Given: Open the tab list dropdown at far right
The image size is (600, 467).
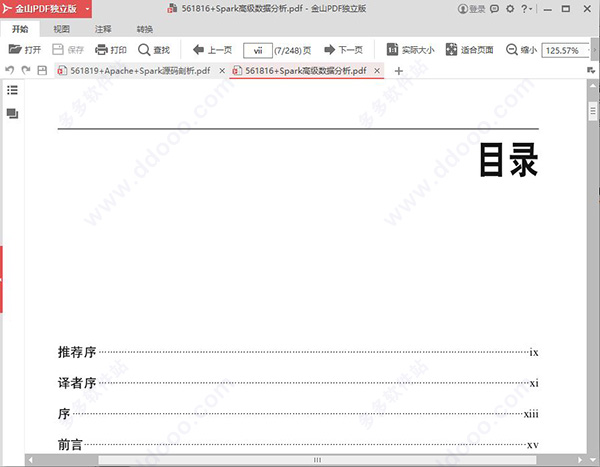Looking at the screenshot, I should 591,70.
